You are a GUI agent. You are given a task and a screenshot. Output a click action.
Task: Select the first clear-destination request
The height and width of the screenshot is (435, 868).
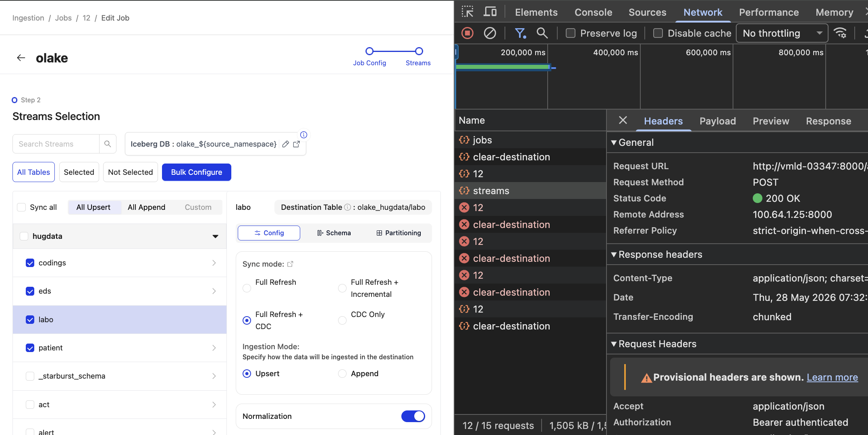[x=530, y=157]
